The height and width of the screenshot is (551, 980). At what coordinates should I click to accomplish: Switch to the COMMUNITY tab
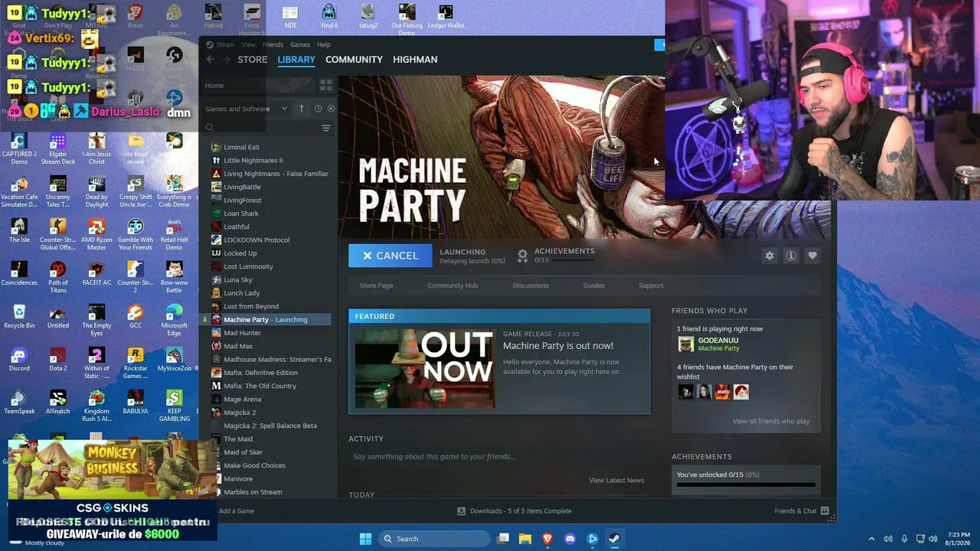point(354,60)
